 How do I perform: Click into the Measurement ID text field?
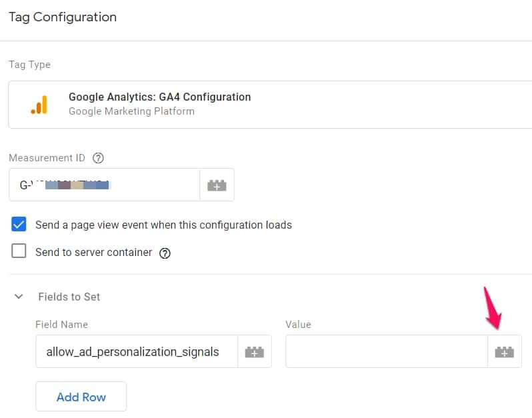pos(104,185)
